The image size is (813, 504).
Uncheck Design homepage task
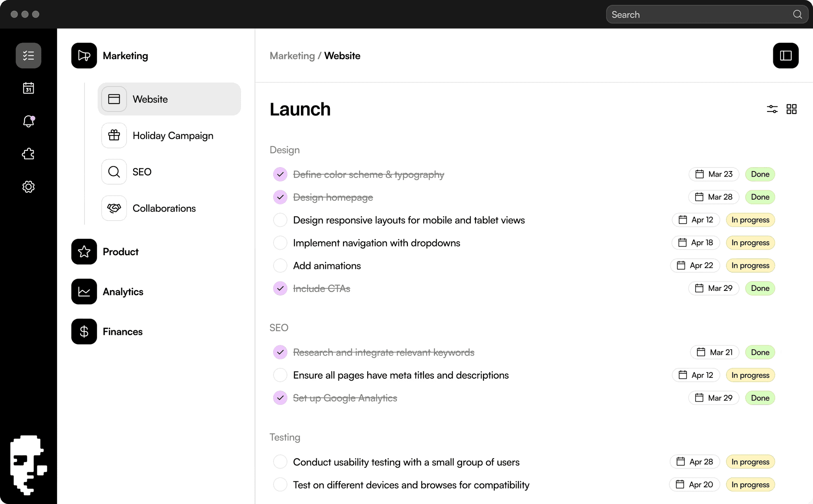point(280,197)
